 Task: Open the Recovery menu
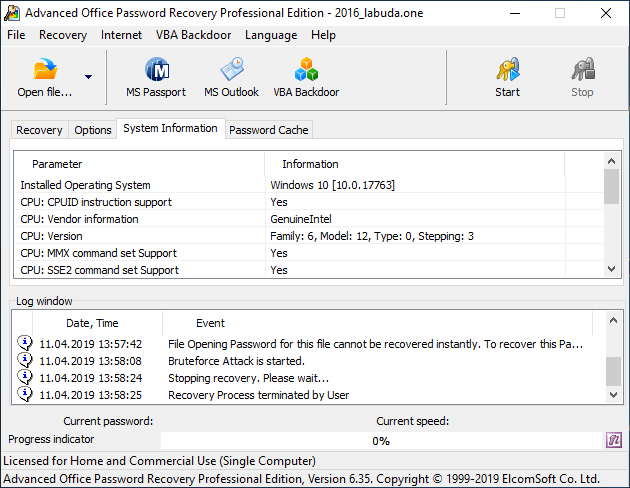[63, 35]
